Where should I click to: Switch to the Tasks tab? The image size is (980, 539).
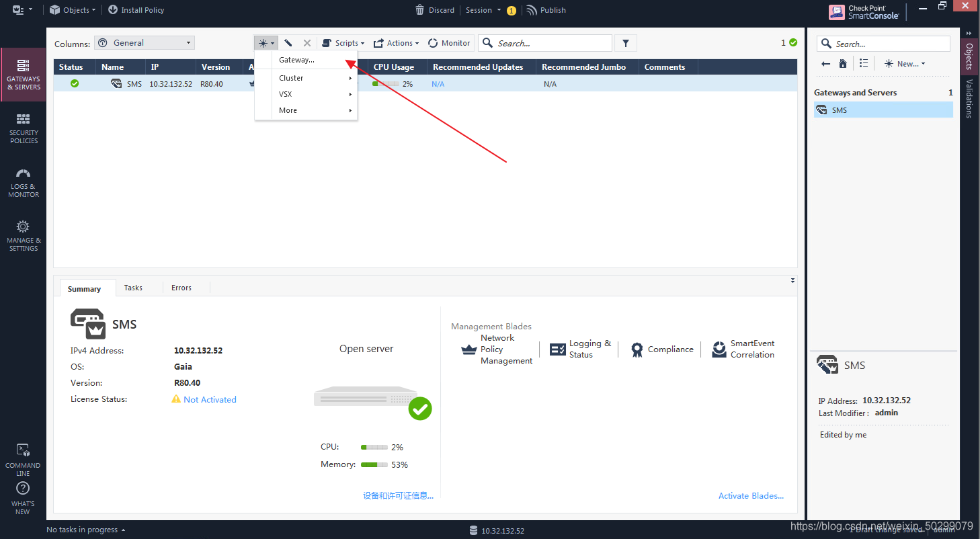coord(133,288)
